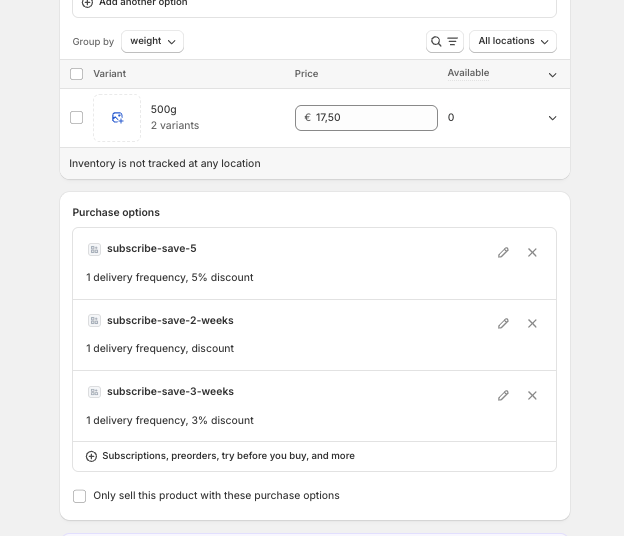Edit the subscribe-save-5 purchase option

pos(503,253)
